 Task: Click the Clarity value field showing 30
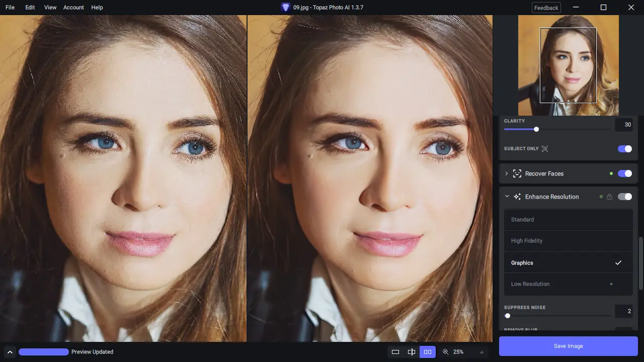pyautogui.click(x=624, y=125)
